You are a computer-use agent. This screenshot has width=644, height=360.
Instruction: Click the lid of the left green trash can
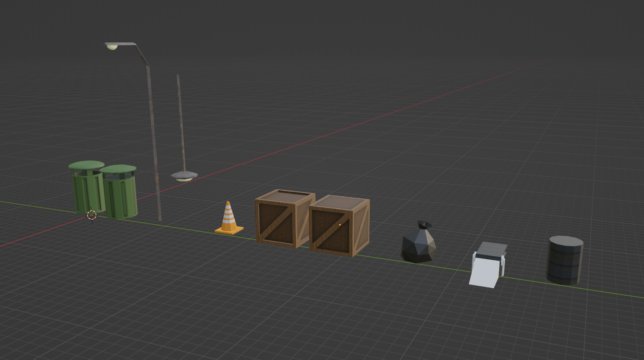(86, 165)
